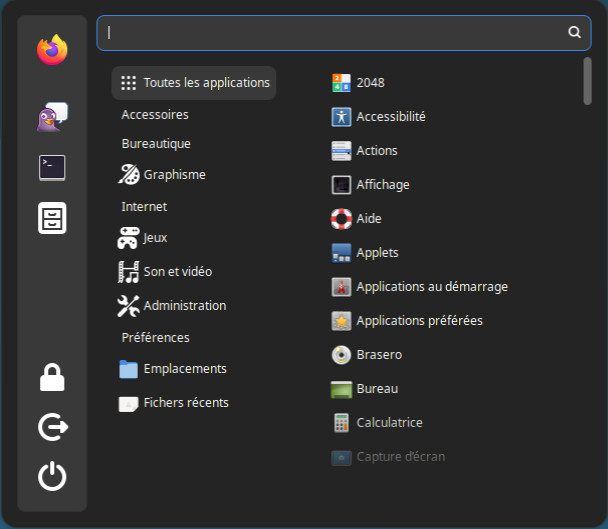Image resolution: width=608 pixels, height=529 pixels.
Task: Open the Emplacements label
Action: point(185,369)
